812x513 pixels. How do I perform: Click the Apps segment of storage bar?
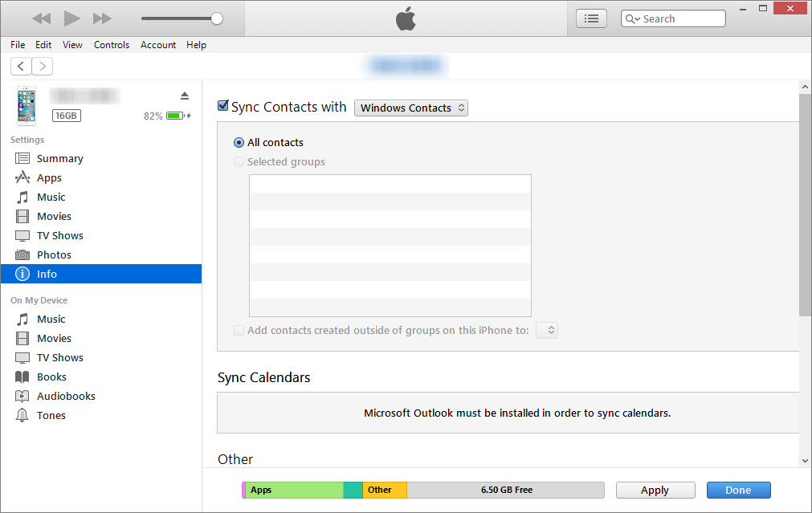point(294,490)
